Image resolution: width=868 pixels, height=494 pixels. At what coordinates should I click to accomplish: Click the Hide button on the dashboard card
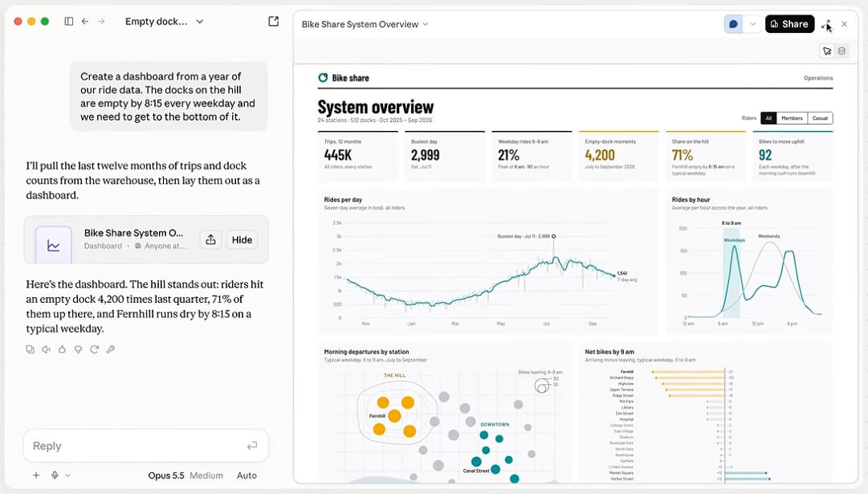pyautogui.click(x=242, y=240)
